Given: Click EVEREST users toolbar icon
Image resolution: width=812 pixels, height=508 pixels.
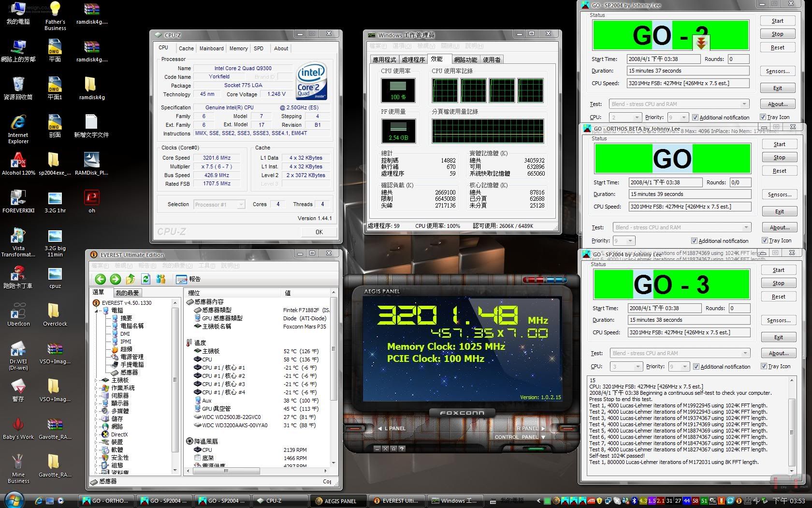Looking at the screenshot, I should coord(161,279).
